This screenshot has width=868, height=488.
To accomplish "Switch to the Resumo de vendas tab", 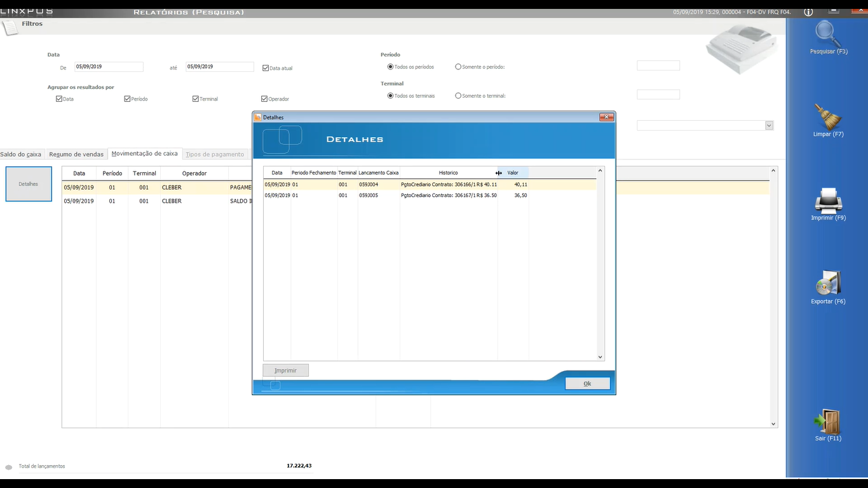I will (76, 154).
